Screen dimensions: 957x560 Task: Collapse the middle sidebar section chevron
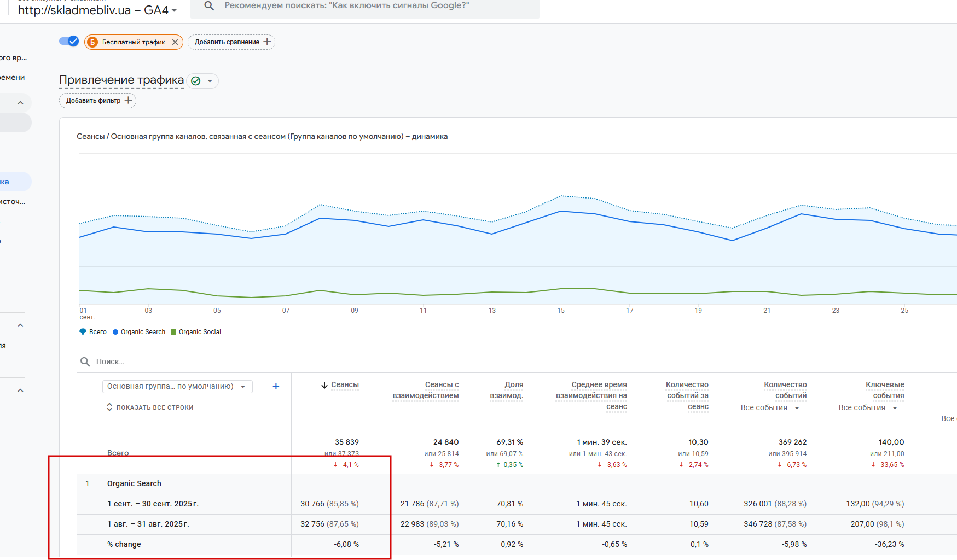pyautogui.click(x=20, y=325)
